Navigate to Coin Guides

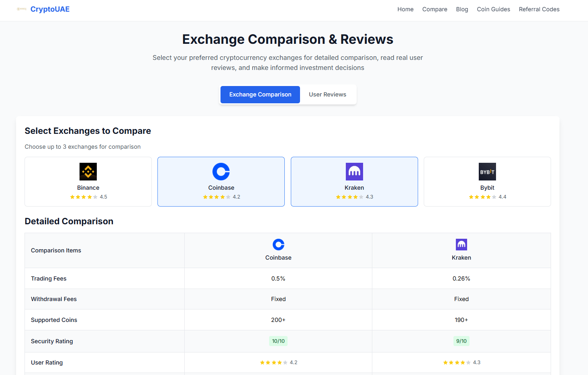click(493, 9)
